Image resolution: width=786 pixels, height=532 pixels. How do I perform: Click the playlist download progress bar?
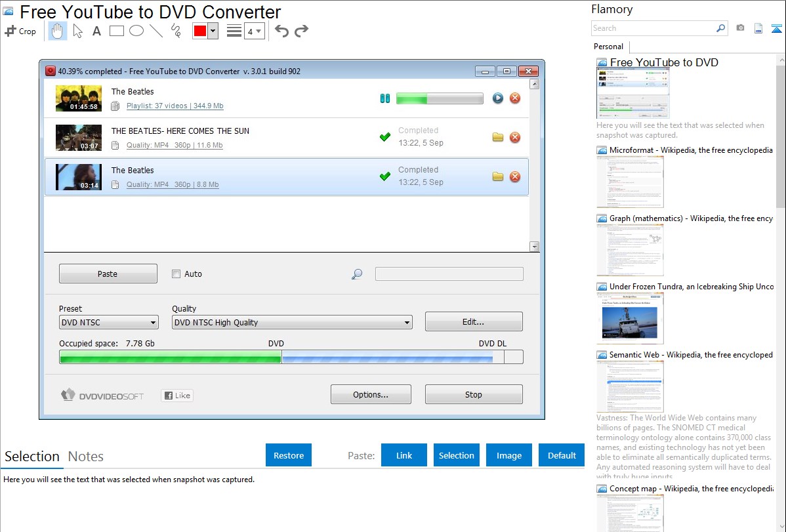click(x=440, y=98)
